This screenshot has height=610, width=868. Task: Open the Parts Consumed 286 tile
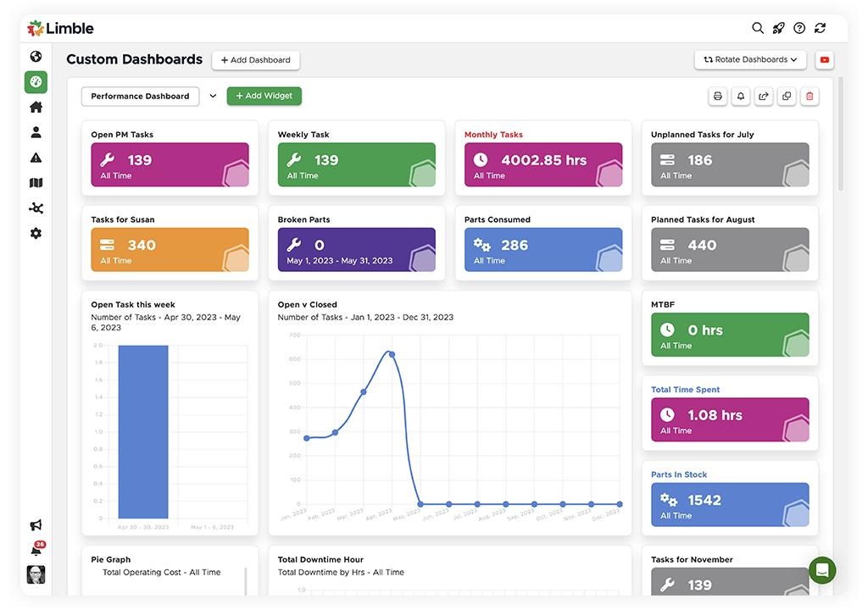(x=543, y=250)
